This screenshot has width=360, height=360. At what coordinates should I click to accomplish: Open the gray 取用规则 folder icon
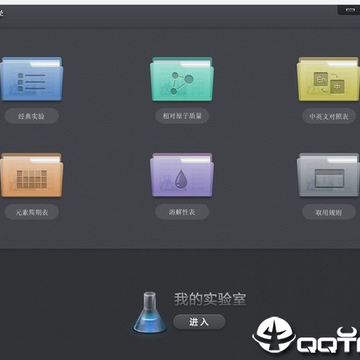pos(328,175)
